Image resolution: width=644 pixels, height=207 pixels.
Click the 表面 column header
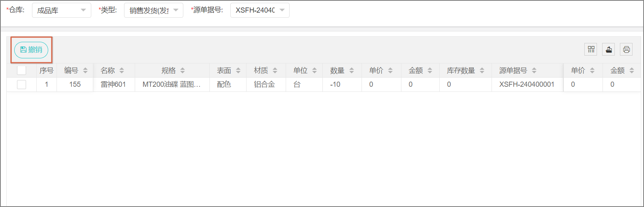224,71
